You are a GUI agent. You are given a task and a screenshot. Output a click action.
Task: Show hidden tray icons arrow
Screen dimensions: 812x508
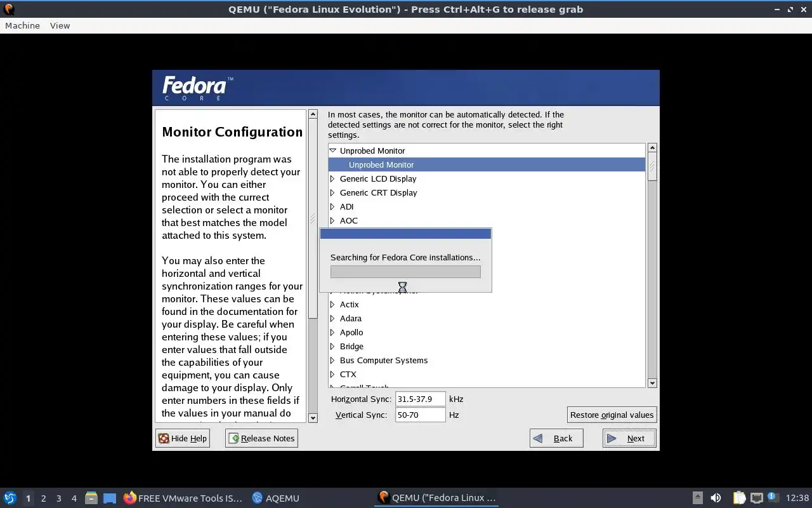(697, 498)
